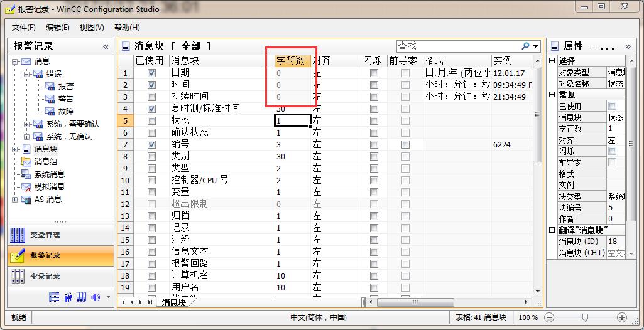Viewport: 644px width, 330px height.
Task: Click the search magnifier icon
Action: (x=525, y=46)
